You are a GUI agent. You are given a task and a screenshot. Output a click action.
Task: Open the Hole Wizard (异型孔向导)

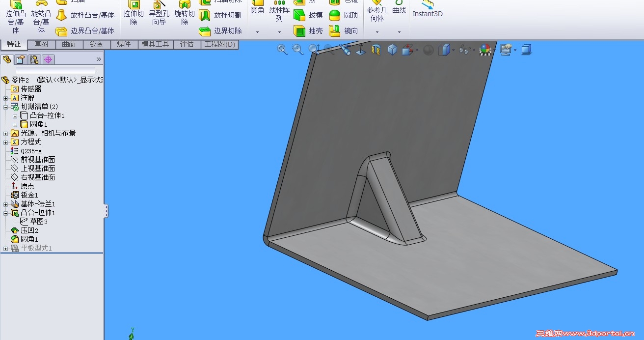tap(159, 14)
